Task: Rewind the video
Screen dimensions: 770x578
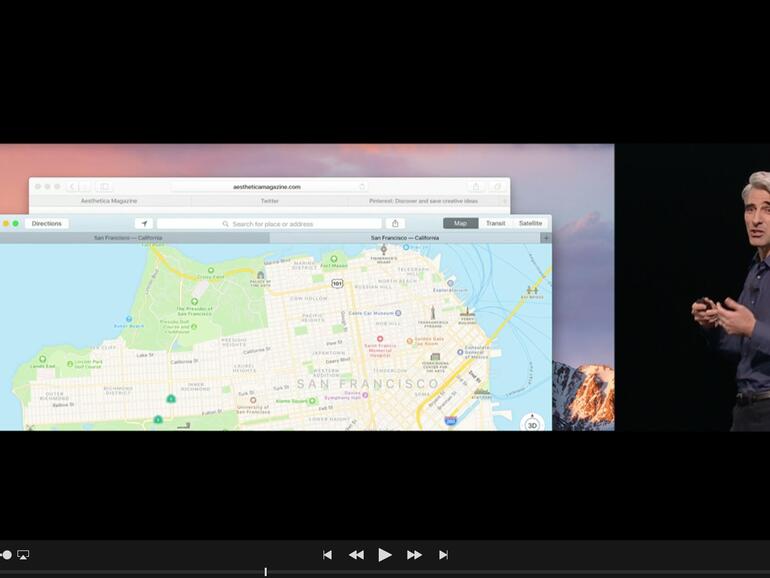Action: pos(357,555)
